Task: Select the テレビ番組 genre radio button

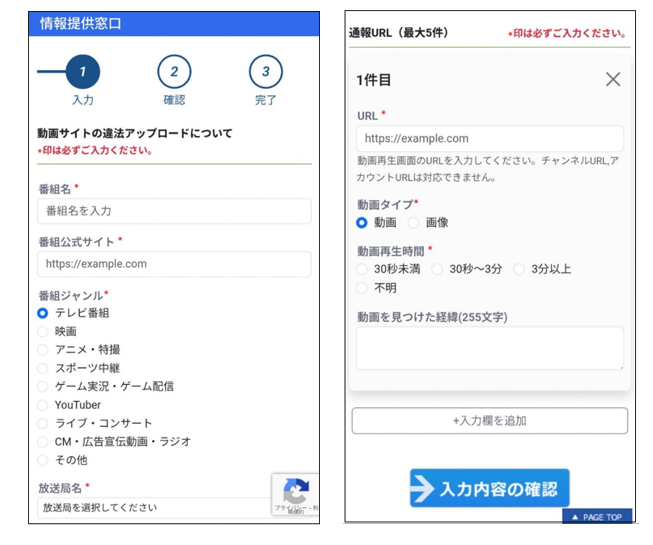Action: pos(43,313)
